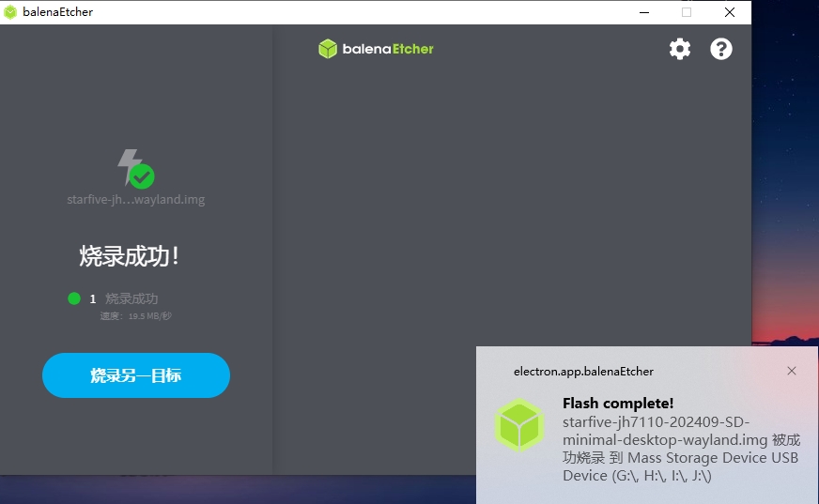This screenshot has height=504, width=819.
Task: Click the green status dot beside 1
Action: pos(74,298)
